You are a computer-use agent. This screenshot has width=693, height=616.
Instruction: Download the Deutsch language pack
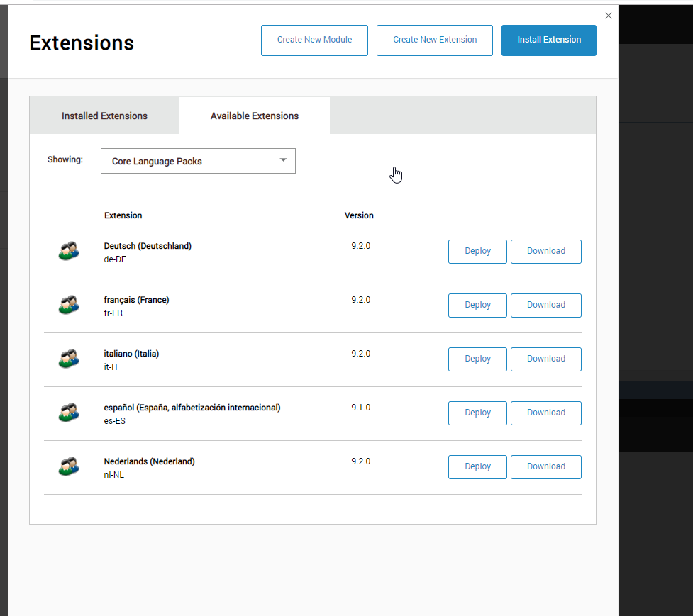545,251
